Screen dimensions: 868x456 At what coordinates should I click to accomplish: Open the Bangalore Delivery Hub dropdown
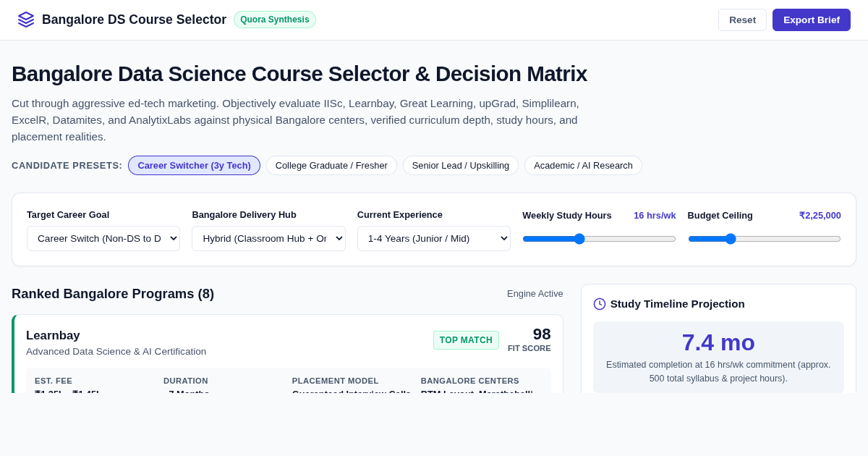tap(268, 238)
